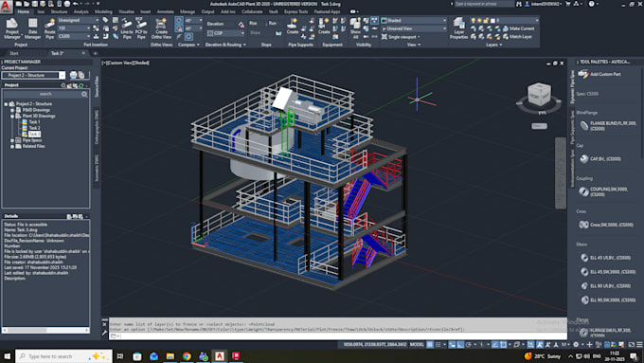The image size is (644, 363).
Task: Toggle MODEL space button on status bar
Action: [417, 344]
